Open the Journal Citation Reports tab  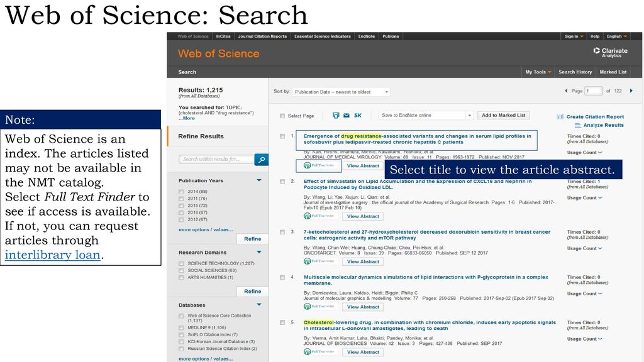262,36
